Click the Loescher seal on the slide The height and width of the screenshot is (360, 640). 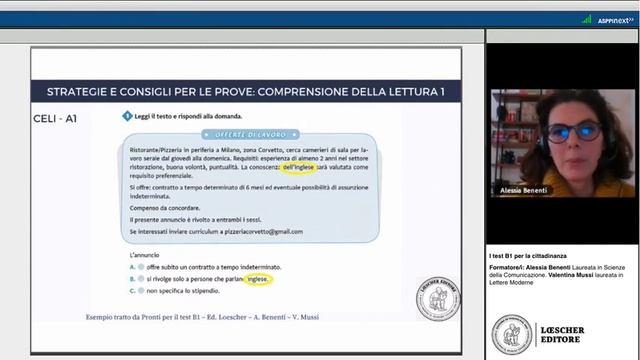coord(438,299)
